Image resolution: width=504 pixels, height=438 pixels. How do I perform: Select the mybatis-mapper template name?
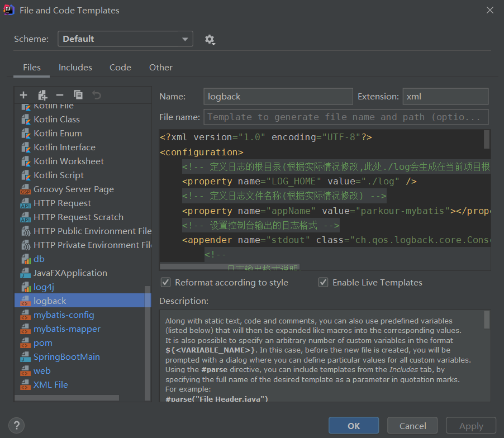click(67, 328)
